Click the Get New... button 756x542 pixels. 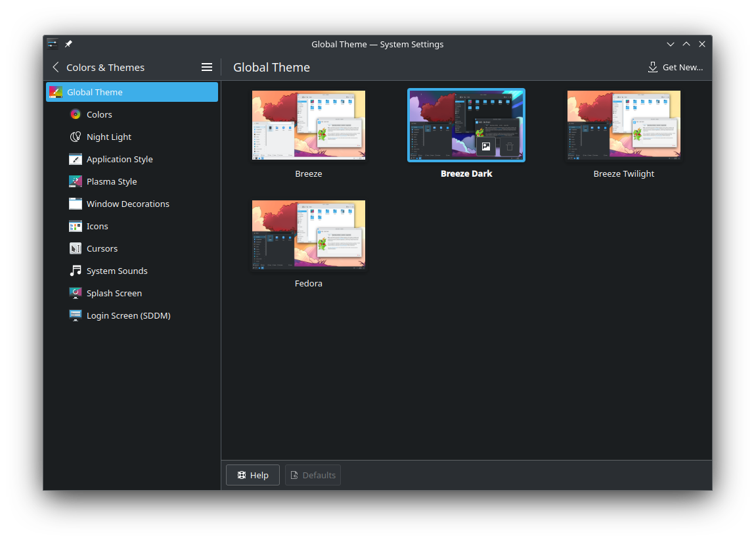point(675,68)
